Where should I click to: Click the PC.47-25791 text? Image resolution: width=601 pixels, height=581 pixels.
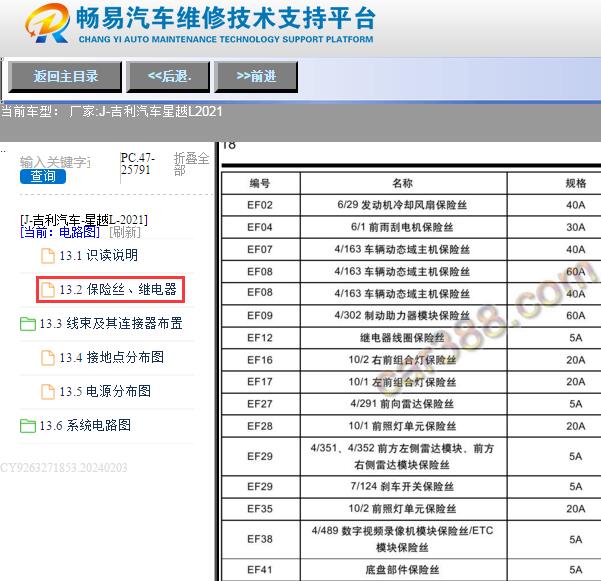coord(137,164)
